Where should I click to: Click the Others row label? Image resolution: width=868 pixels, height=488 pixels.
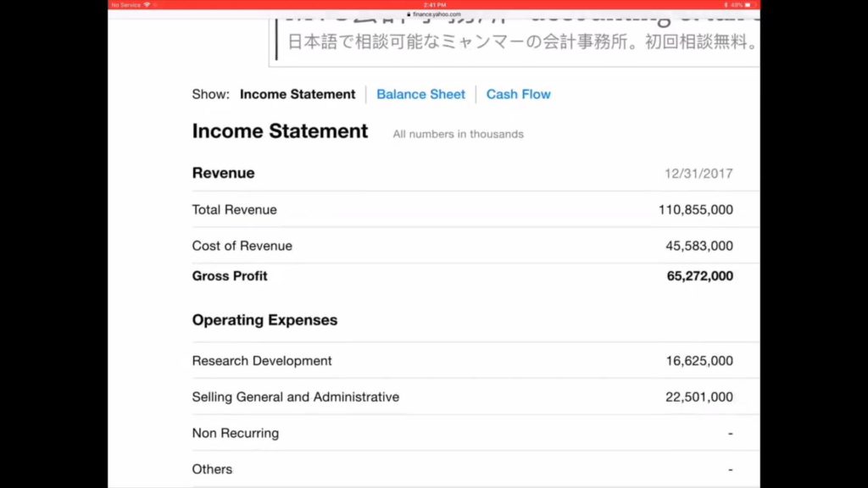click(212, 469)
